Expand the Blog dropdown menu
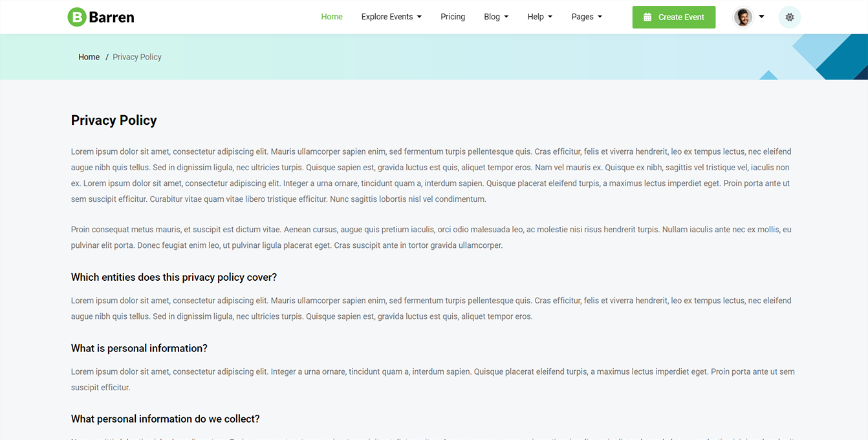The image size is (868, 440). [x=496, y=17]
